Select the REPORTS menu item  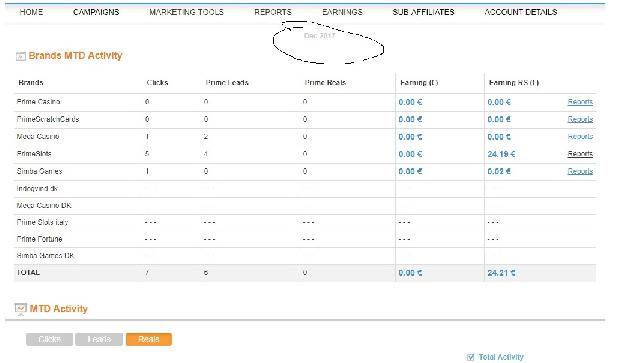click(273, 12)
